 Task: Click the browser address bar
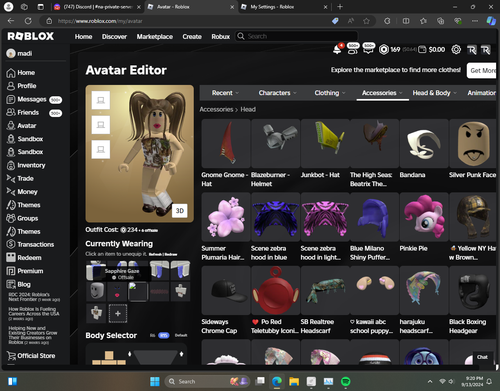tap(187, 21)
